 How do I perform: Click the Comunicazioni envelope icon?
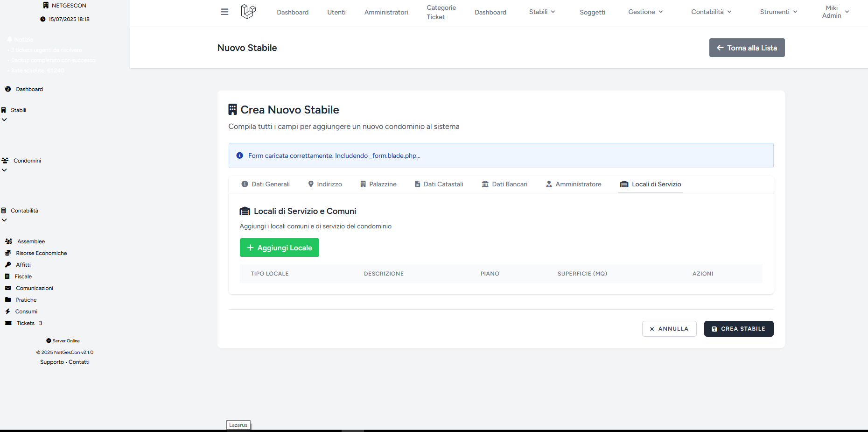(8, 288)
